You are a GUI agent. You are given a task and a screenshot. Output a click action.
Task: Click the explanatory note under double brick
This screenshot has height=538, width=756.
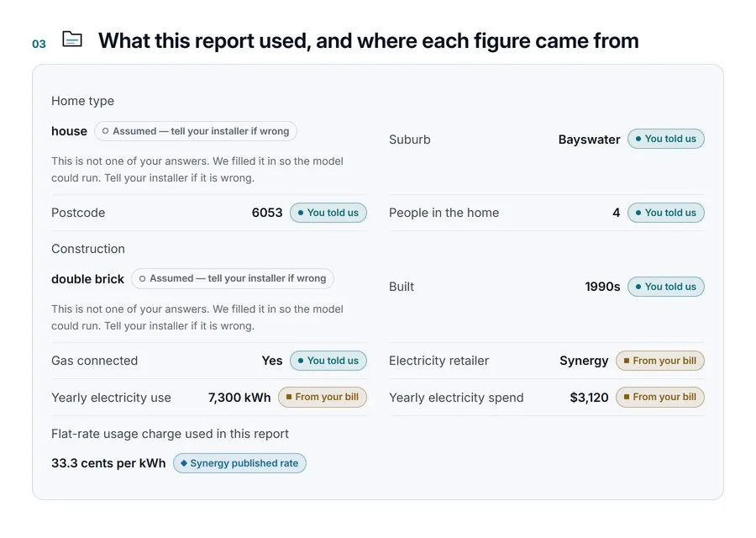pyautogui.click(x=197, y=318)
